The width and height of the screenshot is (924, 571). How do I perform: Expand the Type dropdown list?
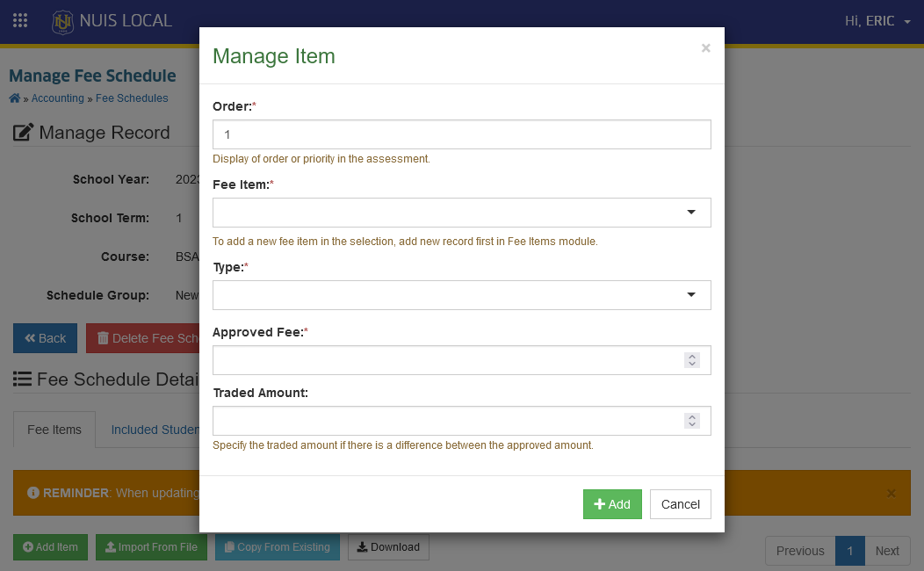461,294
